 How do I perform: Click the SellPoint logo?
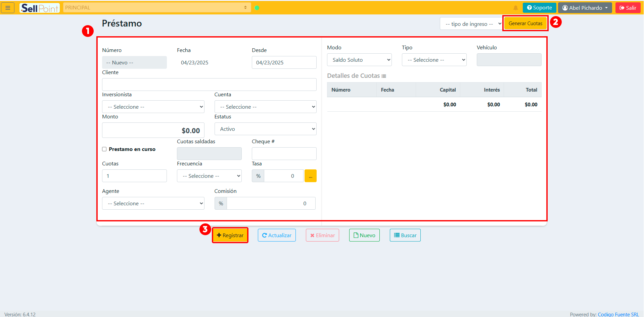pos(39,8)
